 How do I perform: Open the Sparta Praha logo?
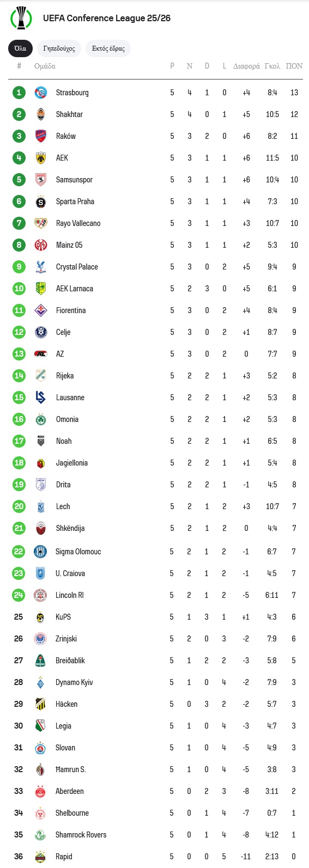click(40, 201)
